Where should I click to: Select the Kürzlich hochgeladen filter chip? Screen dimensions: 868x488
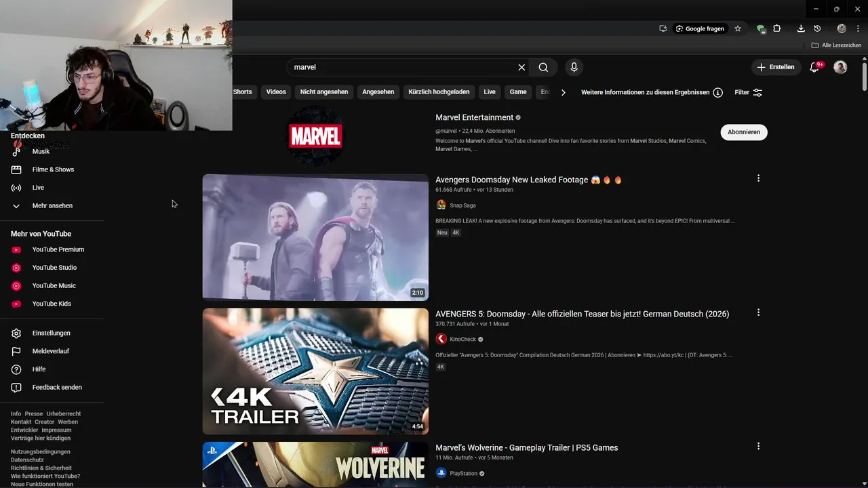(439, 91)
